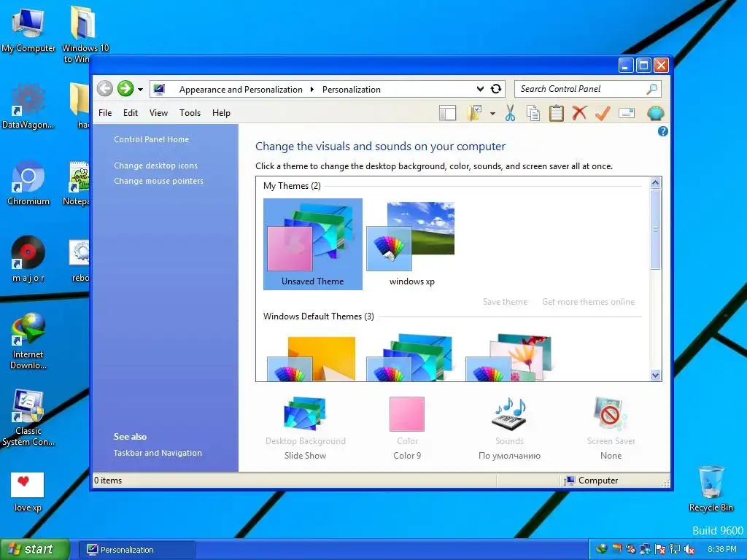Screen dimensions: 747x560
Task: Expand the folder options toolbar dropdown arrow
Action: coord(492,114)
